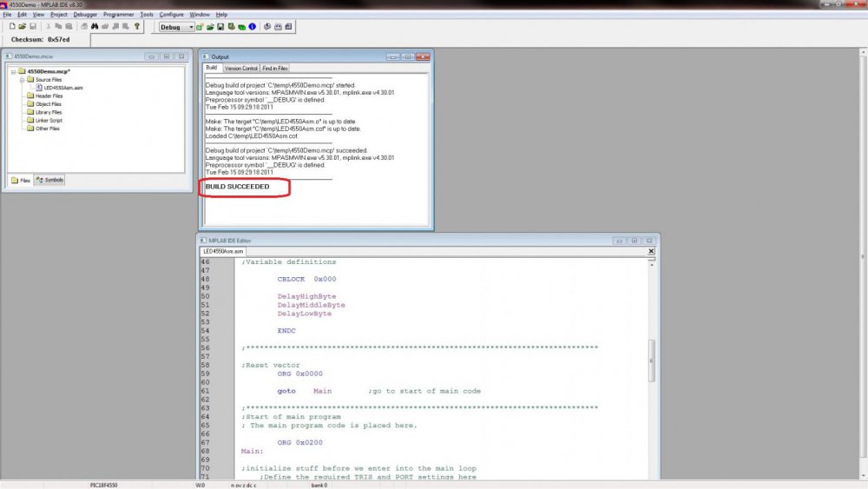Click the Open Project green folder icon
This screenshot has height=489, width=868.
(x=210, y=27)
